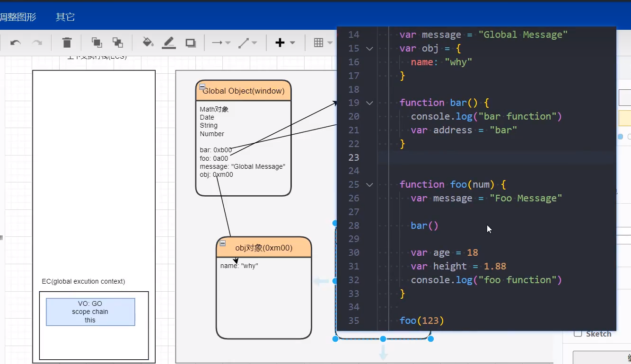Toggle the Shadow icon in toolbar

(191, 43)
